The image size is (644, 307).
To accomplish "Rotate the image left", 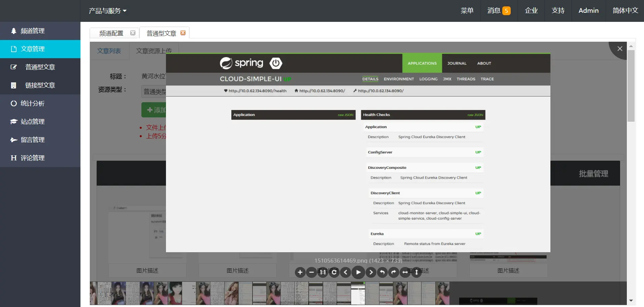I will coord(382,272).
